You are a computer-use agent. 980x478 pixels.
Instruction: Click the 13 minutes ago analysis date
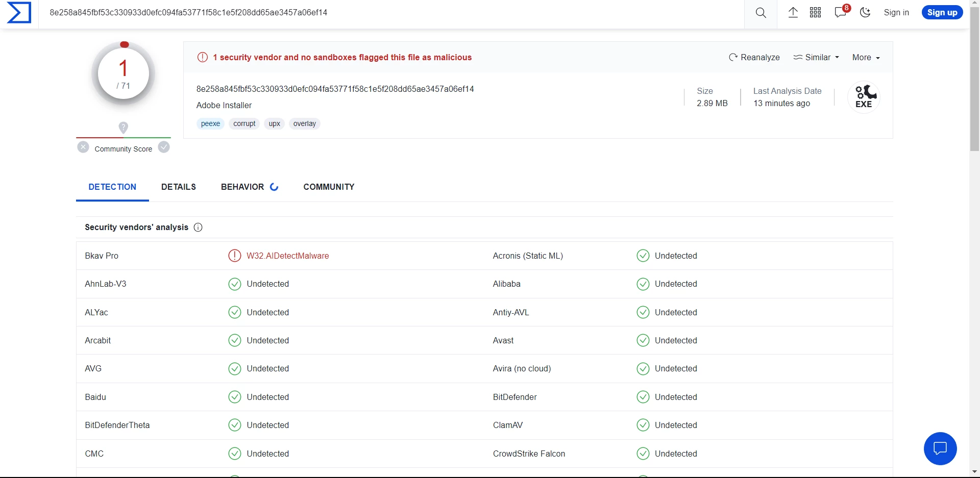pos(781,104)
